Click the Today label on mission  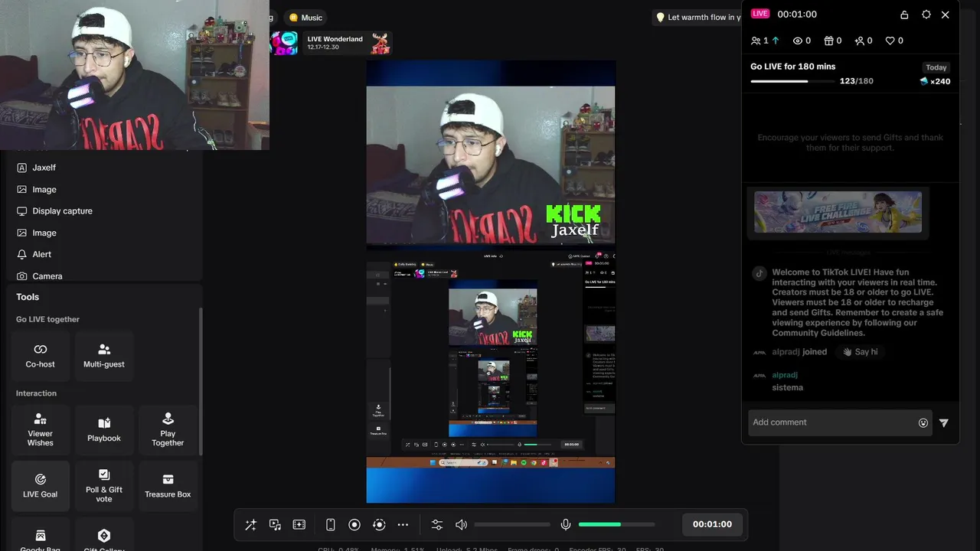click(x=936, y=67)
